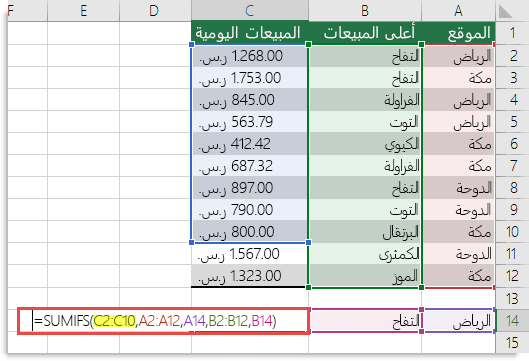Click A2:A12 reference in the formula
This screenshot has width=529, height=361.
[x=159, y=321]
